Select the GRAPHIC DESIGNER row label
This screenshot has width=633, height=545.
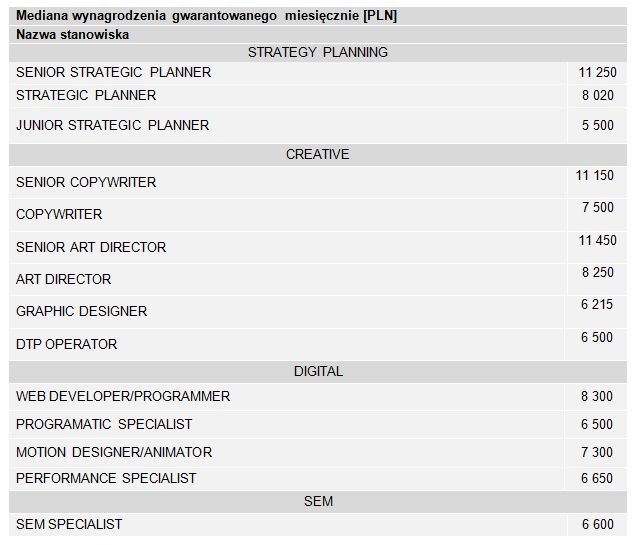point(81,311)
